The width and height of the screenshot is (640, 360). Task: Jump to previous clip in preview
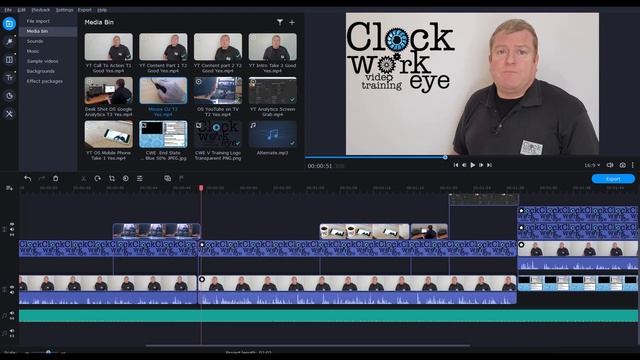(456, 165)
